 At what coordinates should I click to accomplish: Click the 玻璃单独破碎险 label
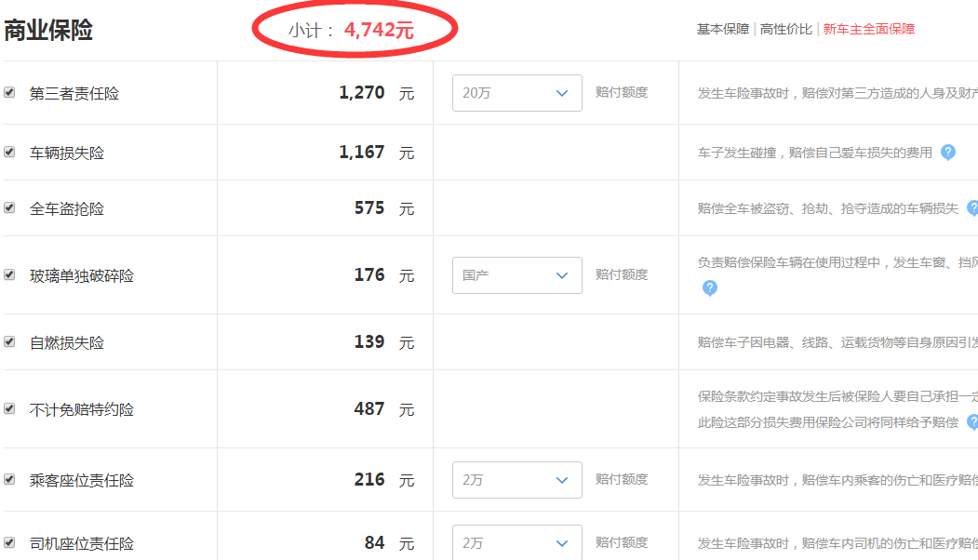click(82, 275)
